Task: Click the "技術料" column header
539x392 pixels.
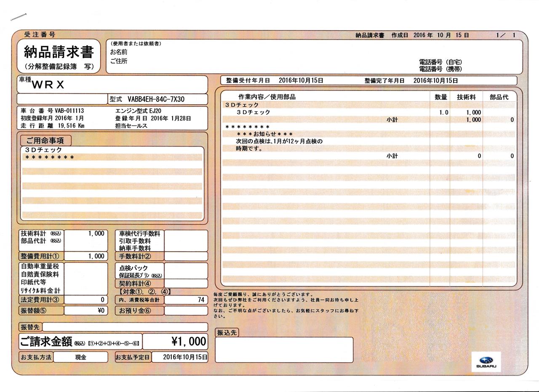Action: point(466,97)
